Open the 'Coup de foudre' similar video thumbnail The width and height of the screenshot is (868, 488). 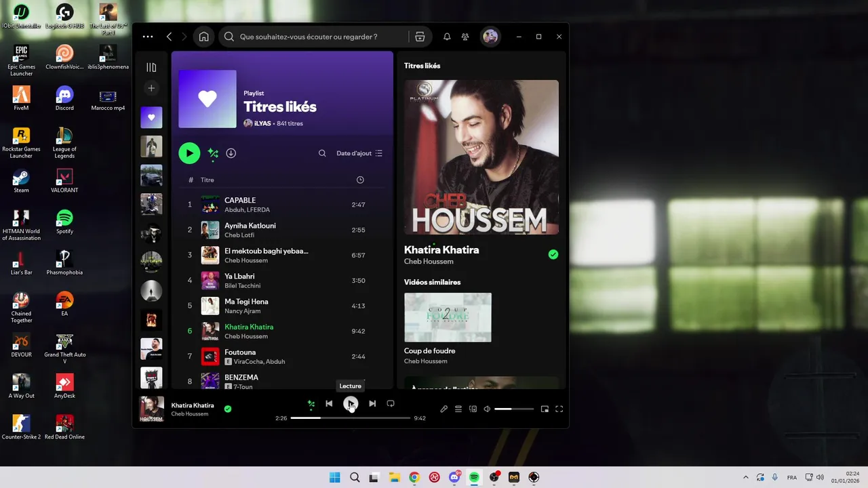(x=448, y=317)
